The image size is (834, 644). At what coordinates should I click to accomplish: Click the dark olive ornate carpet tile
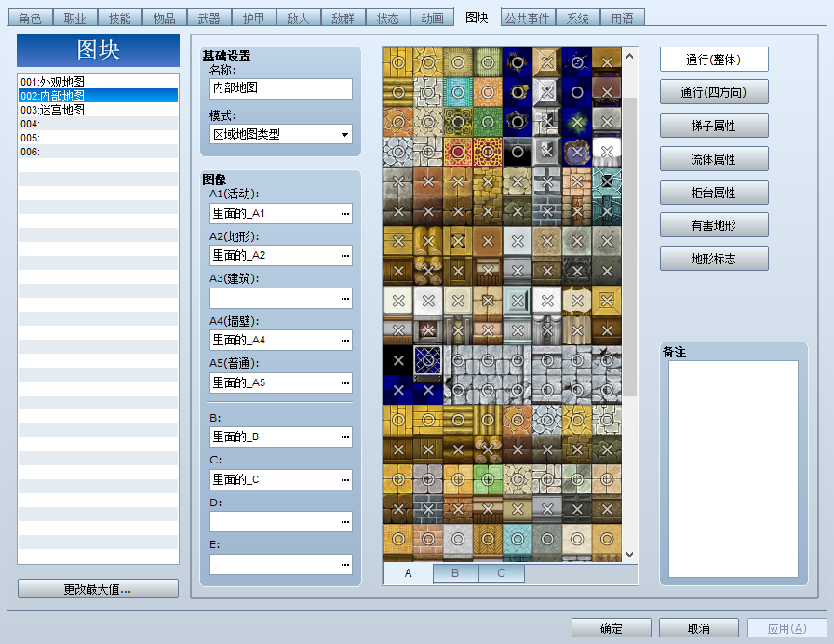point(457,122)
